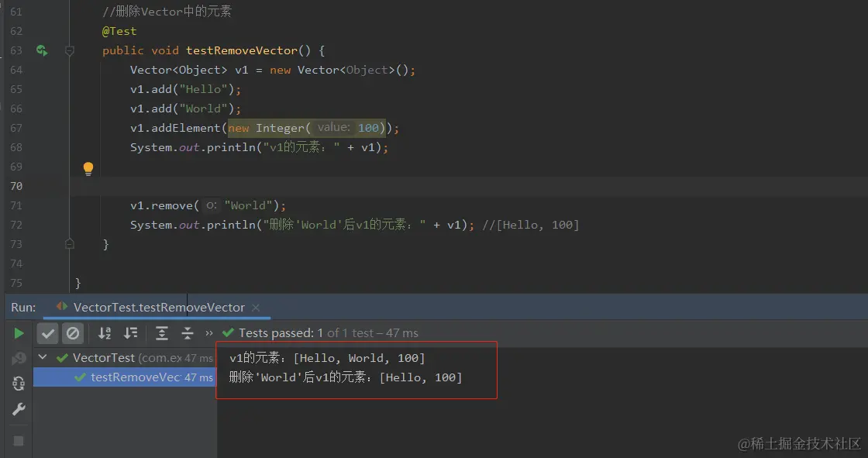Collapse method fold marker at line 63

tap(70, 50)
